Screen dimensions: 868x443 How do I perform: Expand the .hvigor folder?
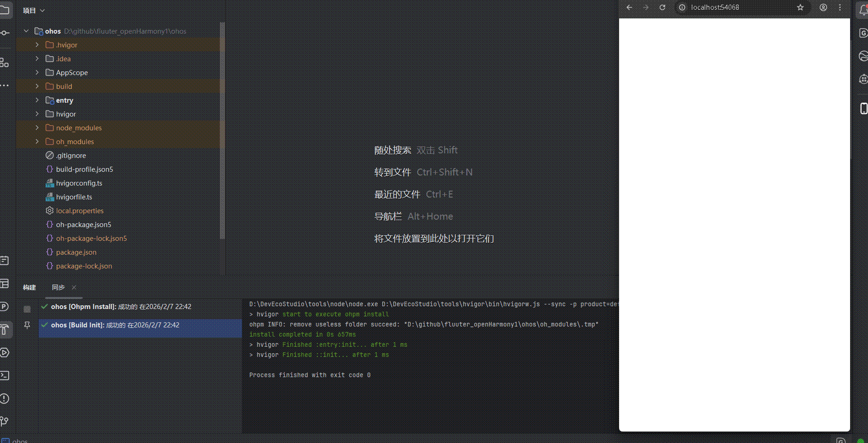click(37, 45)
